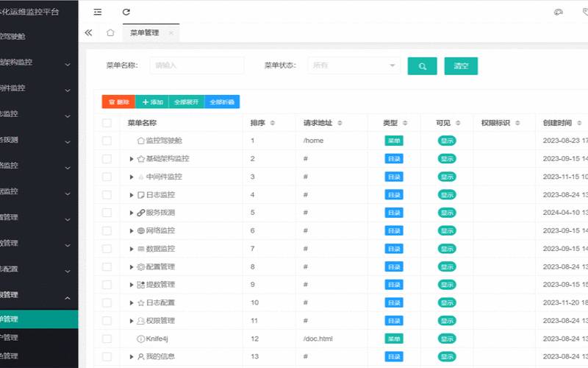This screenshot has width=588, height=368.
Task: Toggle the select-all header checkbox
Action: [x=107, y=123]
